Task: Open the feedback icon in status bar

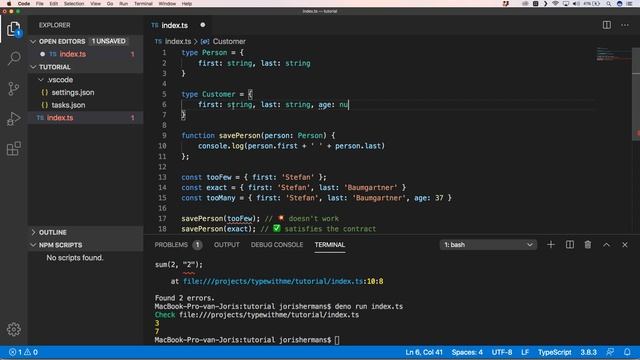Action: pos(610,352)
